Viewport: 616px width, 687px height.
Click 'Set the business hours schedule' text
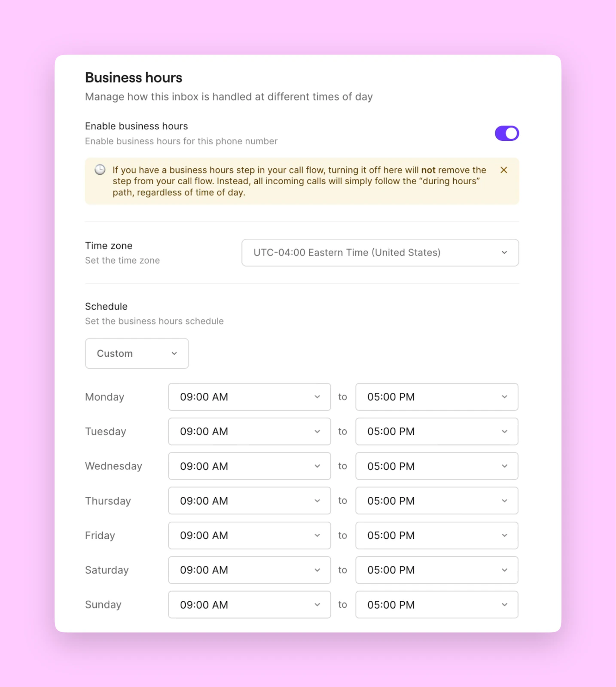154,321
